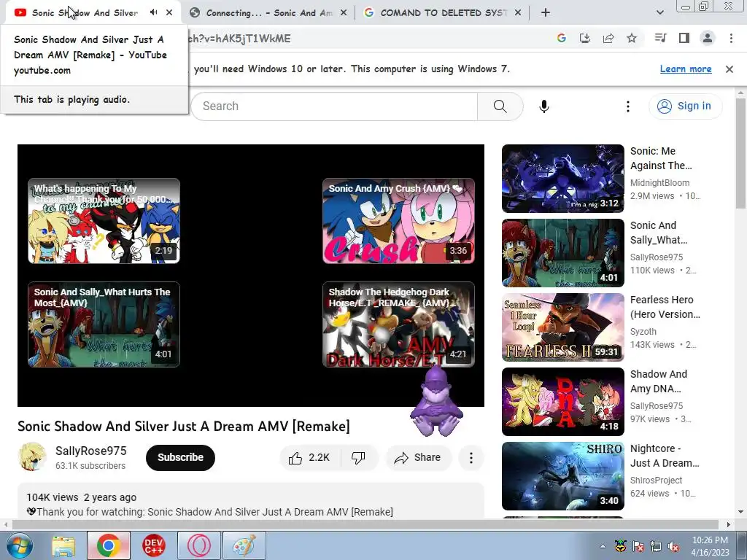This screenshot has width=747, height=560.
Task: Subscribe to the SallyRose975 channel
Action: click(181, 458)
